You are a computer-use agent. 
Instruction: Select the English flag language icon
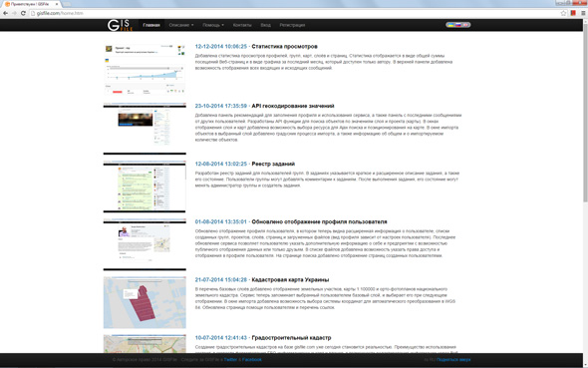click(x=465, y=25)
